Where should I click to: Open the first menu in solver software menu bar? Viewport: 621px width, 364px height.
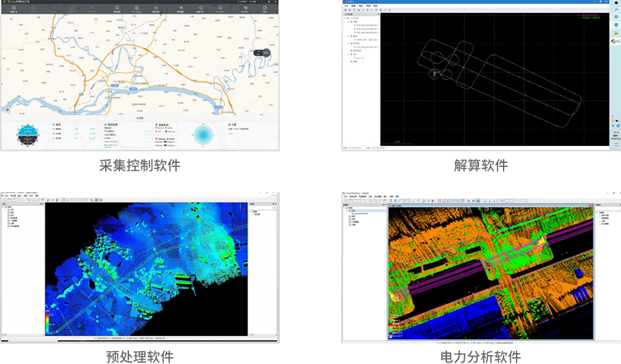(x=346, y=6)
